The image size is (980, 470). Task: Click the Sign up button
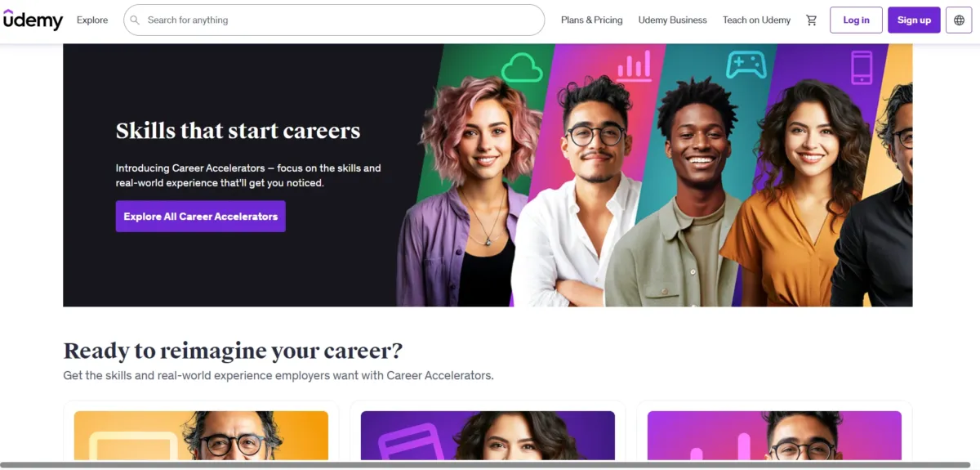click(914, 20)
